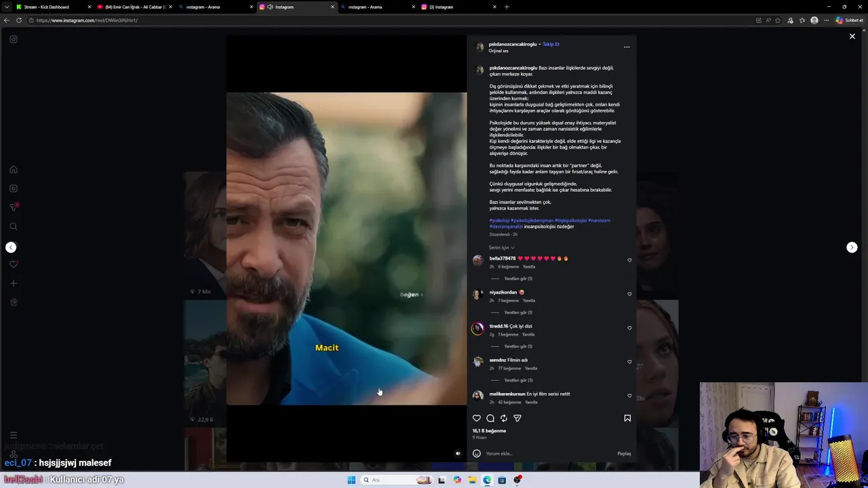Switch to the '(3) Instagram' tab
Viewport: 868px width, 488px height.
[459, 7]
